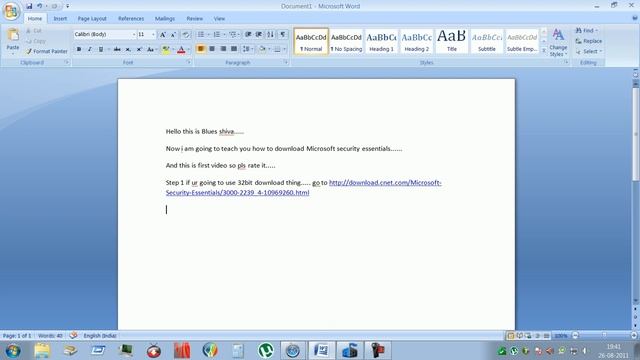The height and width of the screenshot is (360, 640).
Task: Open the Font dialog launcher
Action: (189, 62)
